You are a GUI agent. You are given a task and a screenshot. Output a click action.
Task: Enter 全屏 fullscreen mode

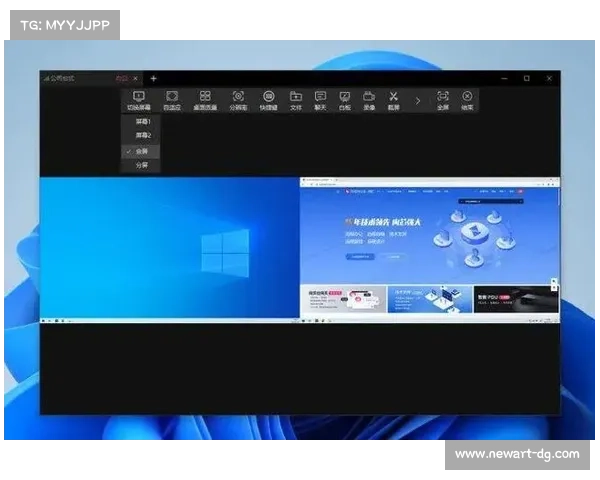[x=443, y=101]
